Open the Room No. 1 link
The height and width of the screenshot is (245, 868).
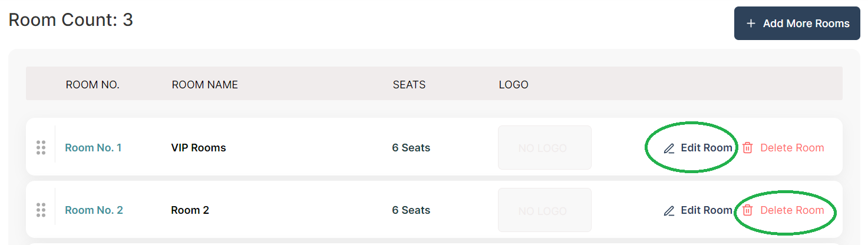93,148
